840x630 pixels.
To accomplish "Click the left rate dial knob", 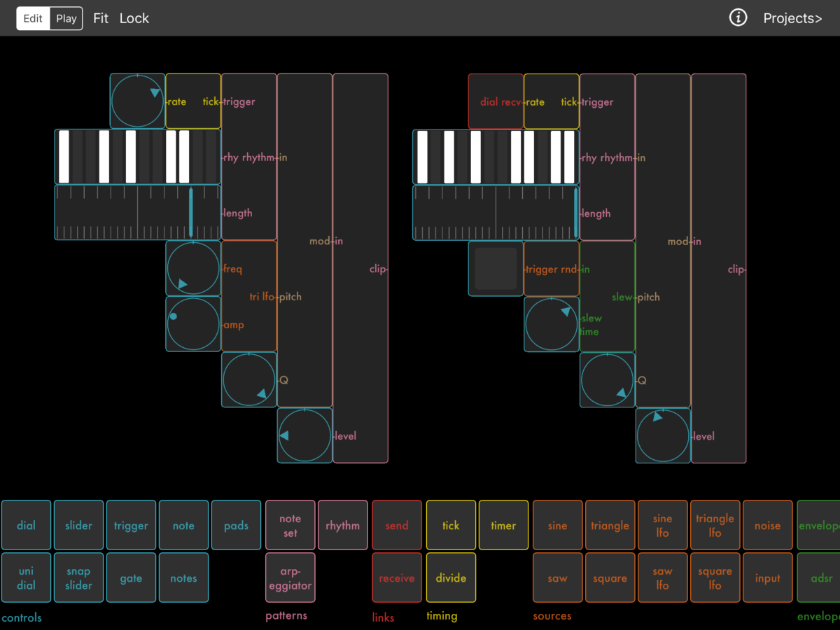I will coord(137,101).
